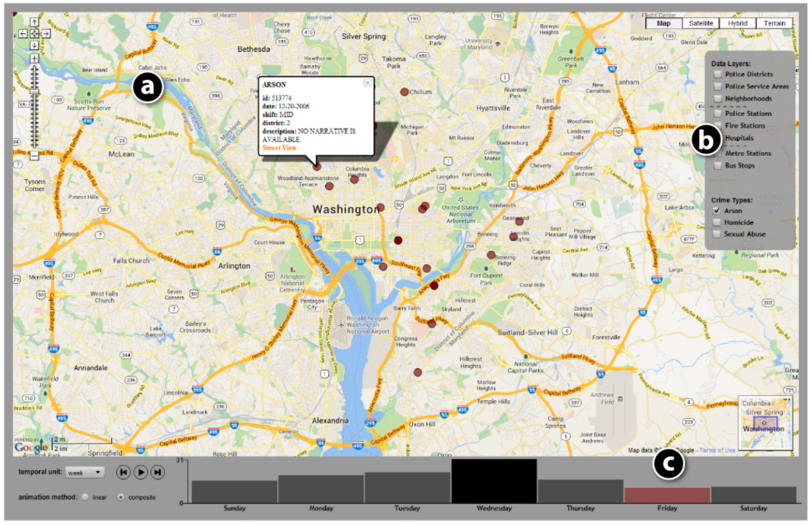812x526 pixels.
Task: Click the pan left arrow control
Action: pos(23,34)
